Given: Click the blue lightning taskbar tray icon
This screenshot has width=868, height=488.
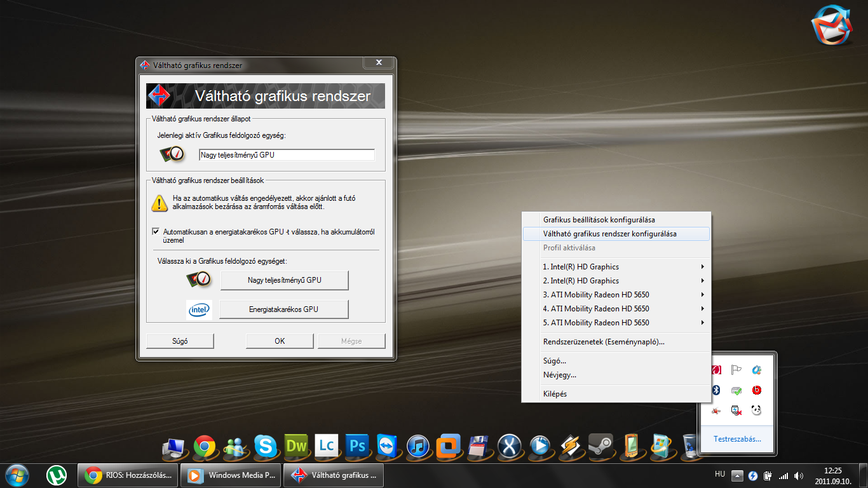Looking at the screenshot, I should click(753, 475).
